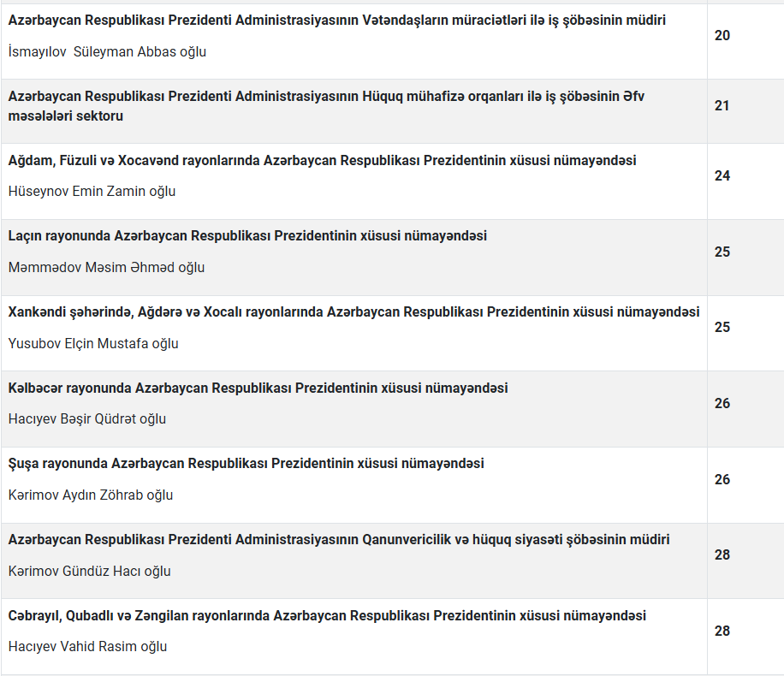784x676 pixels.
Task: Click the name Məmmədov Məsim Əhməd oğlu
Action: (x=106, y=267)
